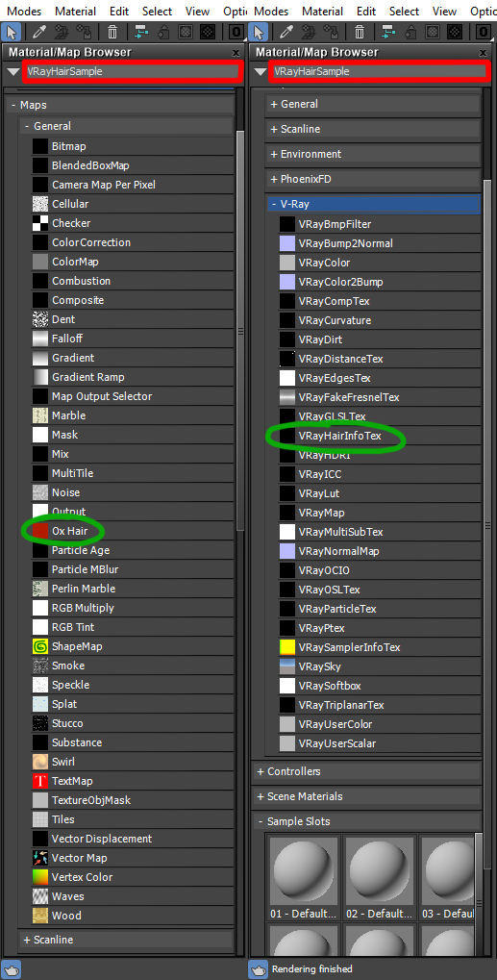Image resolution: width=497 pixels, height=980 pixels.
Task: Click Material ID Channel 0 in left toolbar
Action: tap(237, 32)
